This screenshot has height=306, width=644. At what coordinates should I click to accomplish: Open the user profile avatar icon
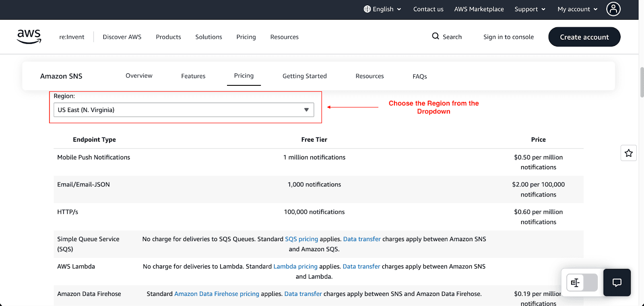click(x=613, y=9)
